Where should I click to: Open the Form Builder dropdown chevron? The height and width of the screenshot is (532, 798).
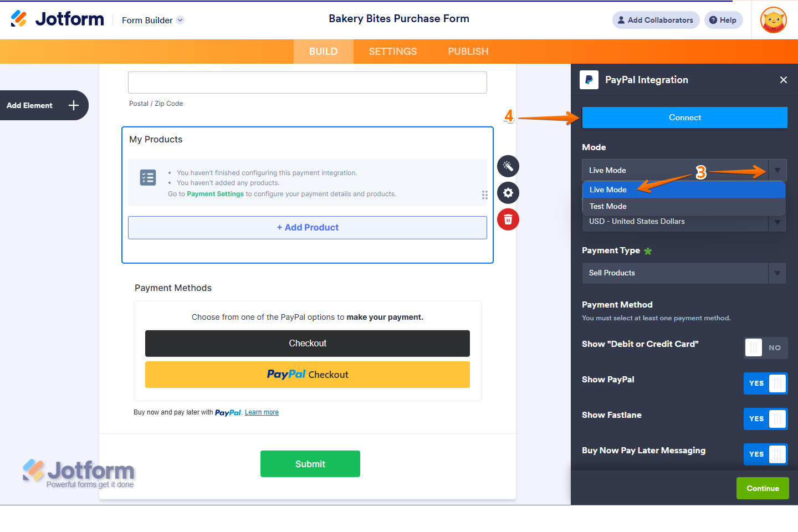(x=180, y=20)
